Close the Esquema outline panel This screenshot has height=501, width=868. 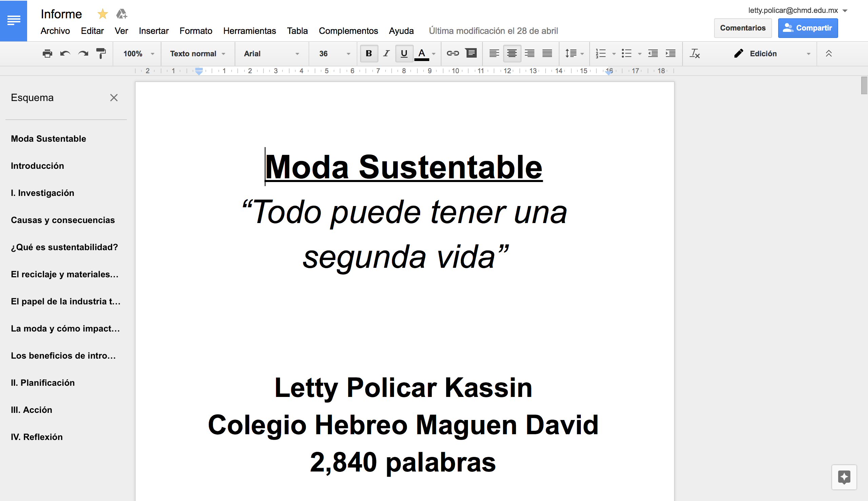(114, 98)
